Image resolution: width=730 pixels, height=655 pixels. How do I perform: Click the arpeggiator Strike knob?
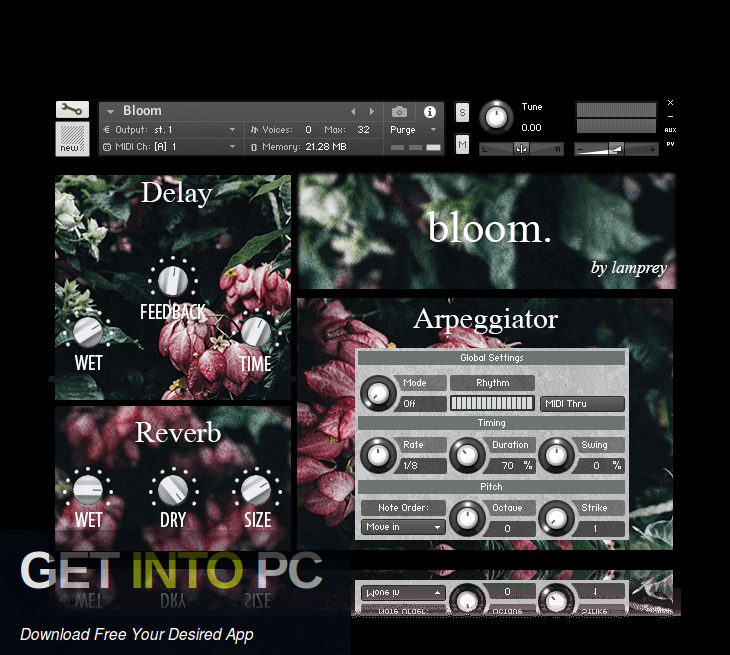point(556,518)
